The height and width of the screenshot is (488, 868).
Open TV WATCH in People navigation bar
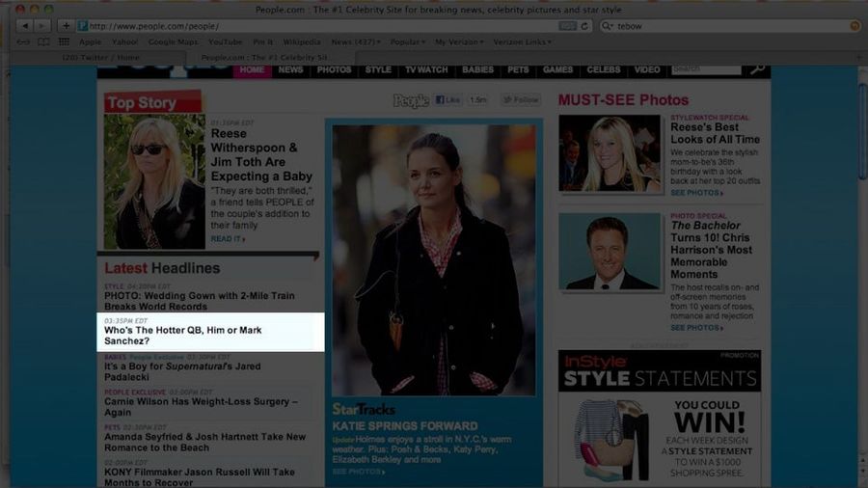(426, 69)
